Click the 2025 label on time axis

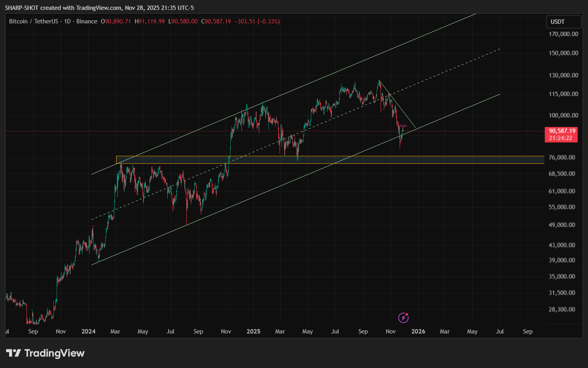(x=253, y=332)
